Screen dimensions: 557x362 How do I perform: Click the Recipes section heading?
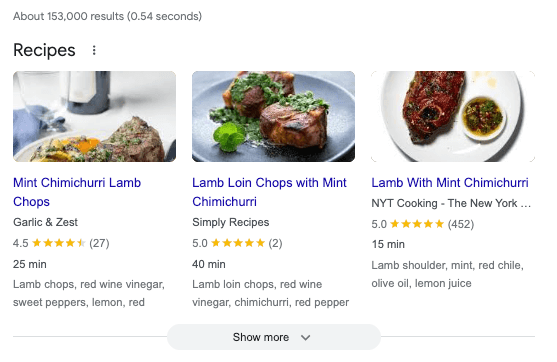[44, 50]
